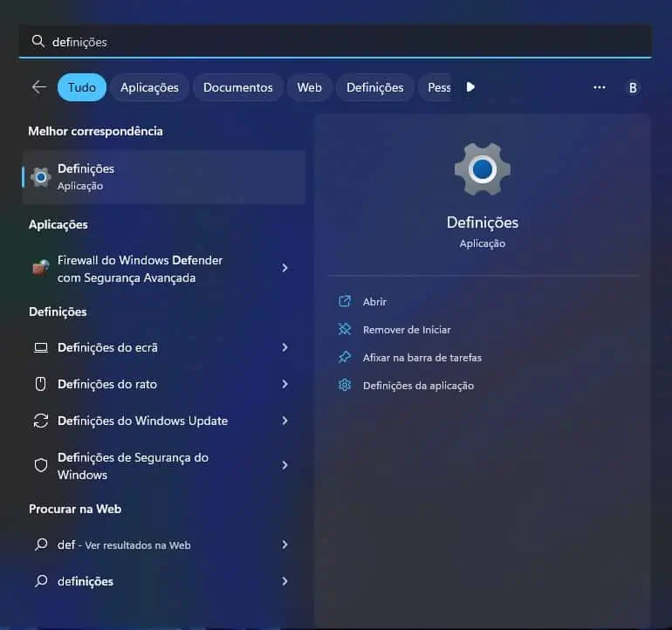This screenshot has width=672, height=630.
Task: Open the three-dots more options menu
Action: [600, 87]
